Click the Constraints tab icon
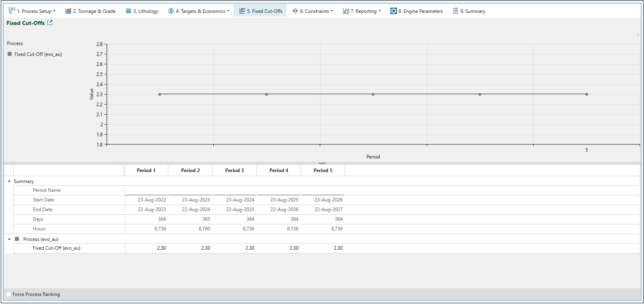This screenshot has height=304, width=644. coord(295,11)
